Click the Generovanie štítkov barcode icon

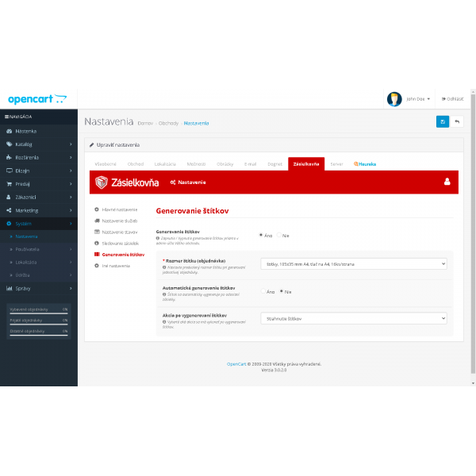(x=97, y=255)
